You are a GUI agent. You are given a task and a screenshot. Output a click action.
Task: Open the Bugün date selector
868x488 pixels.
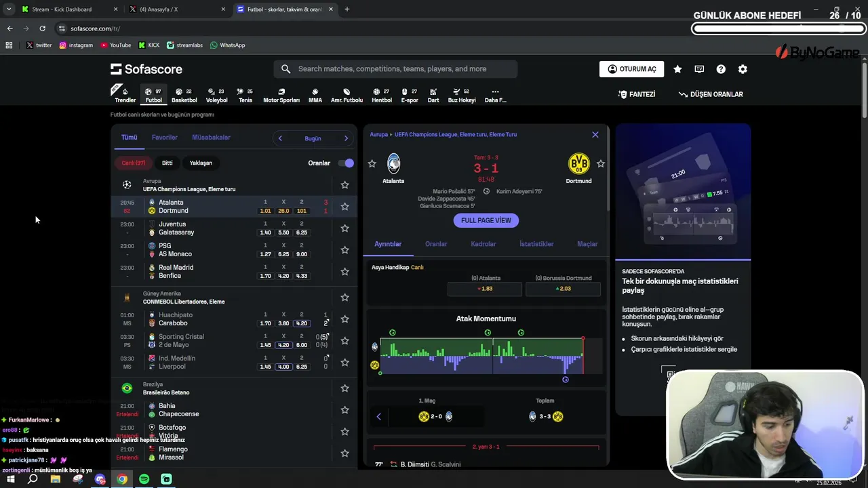tap(313, 138)
